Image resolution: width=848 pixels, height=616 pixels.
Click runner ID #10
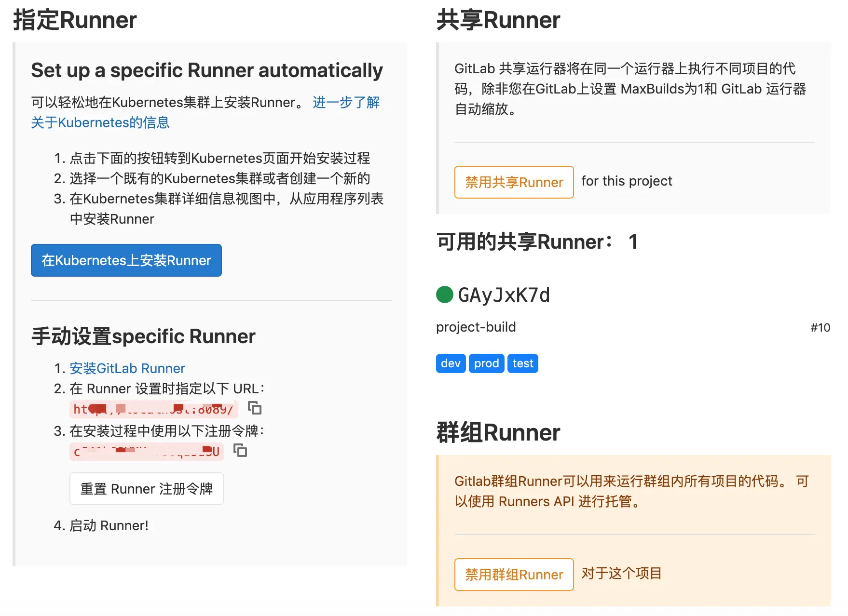click(820, 328)
